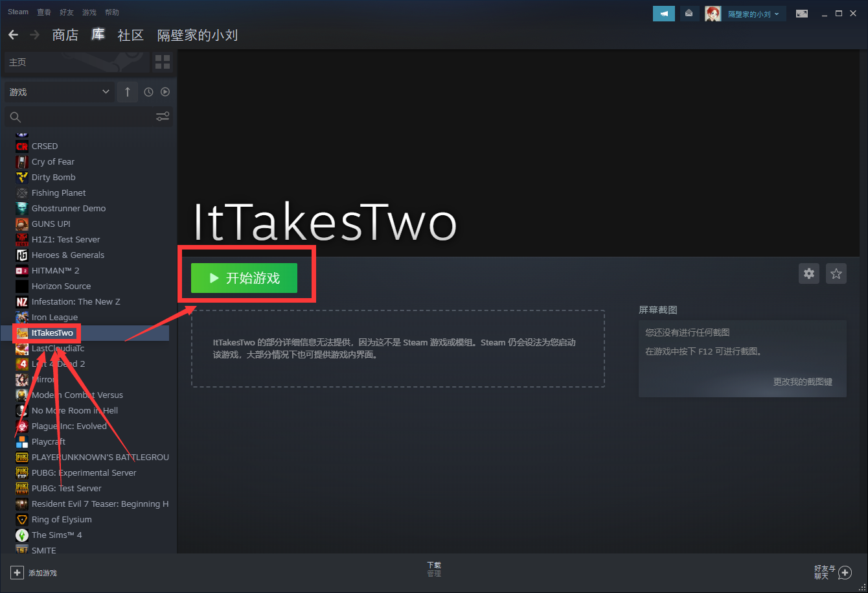The width and height of the screenshot is (868, 593).
Task: Open advanced filter icon in search bar
Action: (163, 117)
